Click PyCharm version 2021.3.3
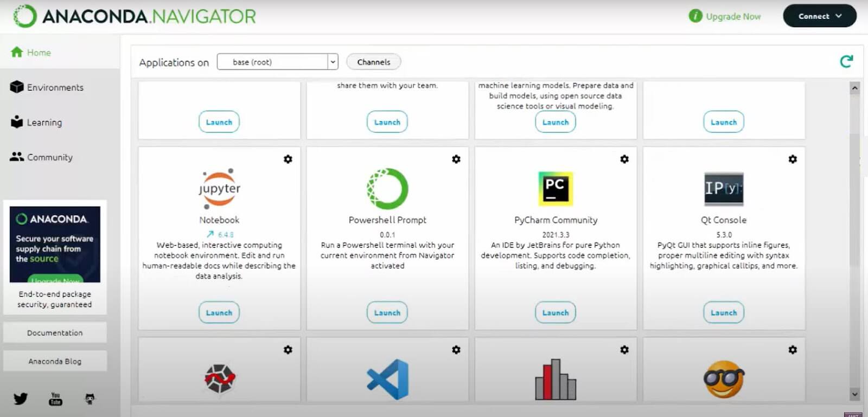The height and width of the screenshot is (417, 868). coord(556,235)
